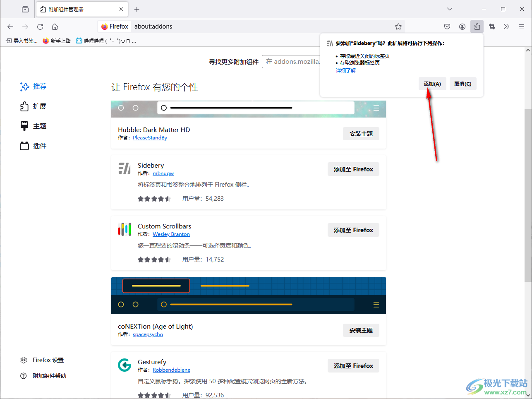Click the 用户量: 54,283 text
This screenshot has width=532, height=399.
203,199
